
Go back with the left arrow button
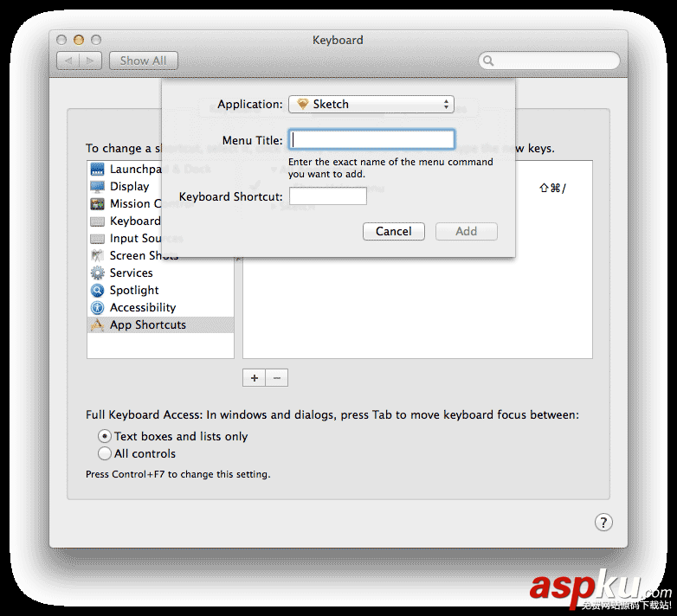coord(68,61)
